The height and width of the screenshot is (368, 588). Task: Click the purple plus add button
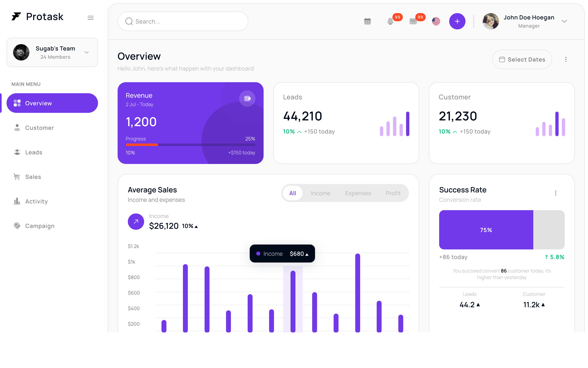click(457, 21)
